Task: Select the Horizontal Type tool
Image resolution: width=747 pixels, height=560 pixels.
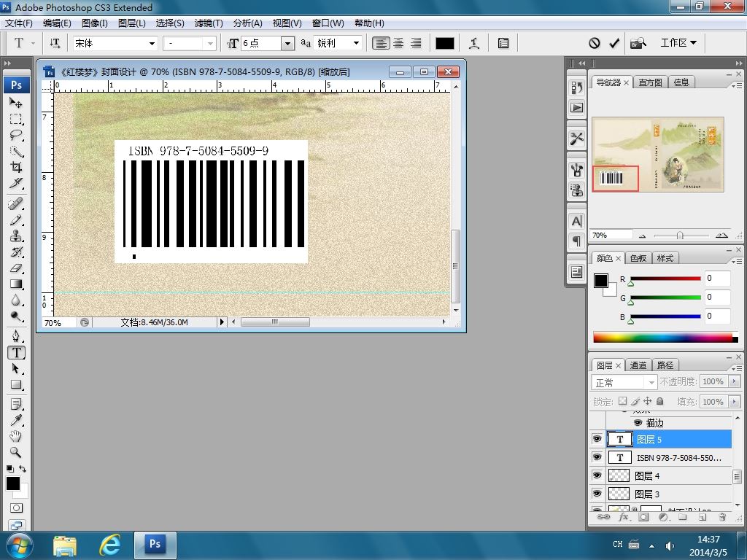Action: 16,352
